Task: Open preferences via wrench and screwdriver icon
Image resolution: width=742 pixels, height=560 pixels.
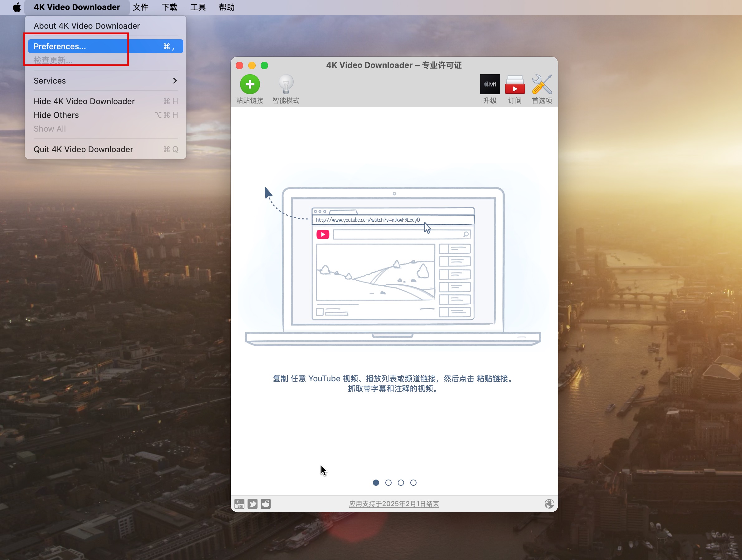Action: click(x=542, y=84)
